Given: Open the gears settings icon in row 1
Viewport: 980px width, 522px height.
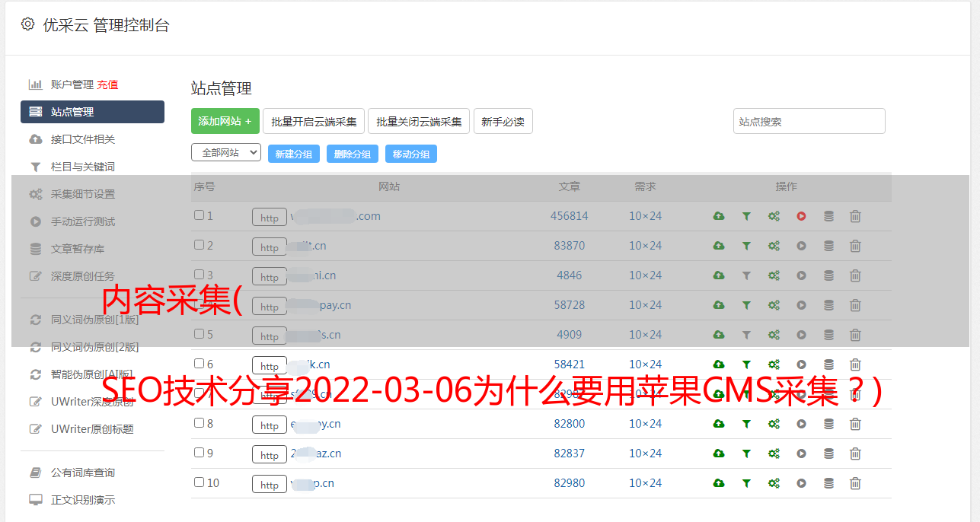Looking at the screenshot, I should [x=774, y=216].
